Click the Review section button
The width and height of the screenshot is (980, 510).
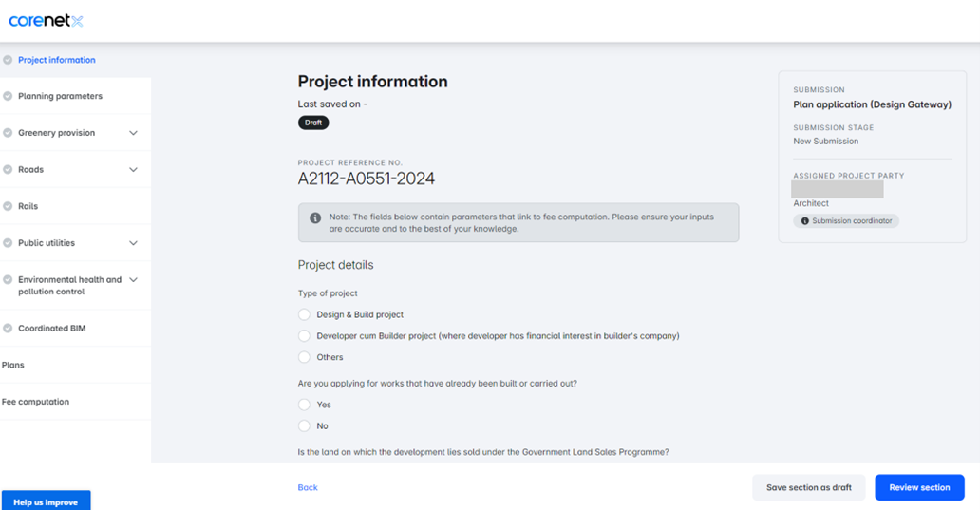tap(918, 487)
